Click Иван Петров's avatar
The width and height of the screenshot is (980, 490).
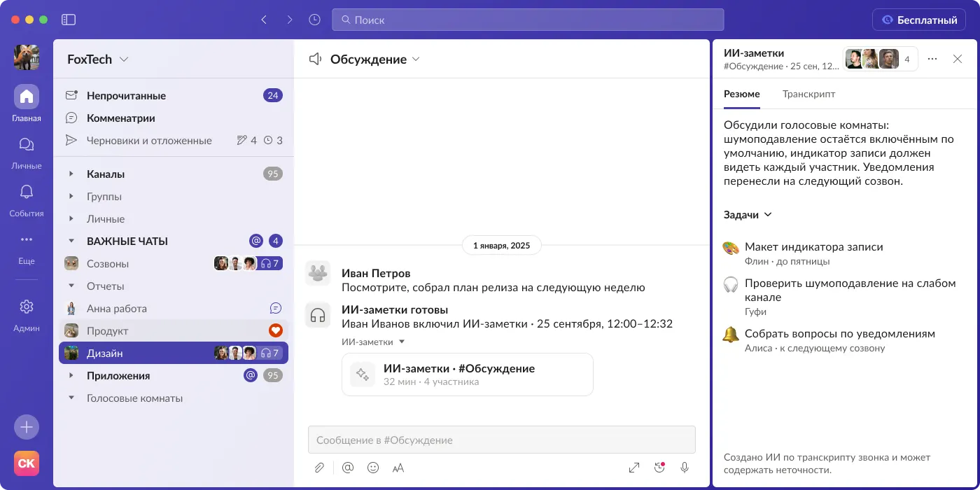(x=318, y=273)
